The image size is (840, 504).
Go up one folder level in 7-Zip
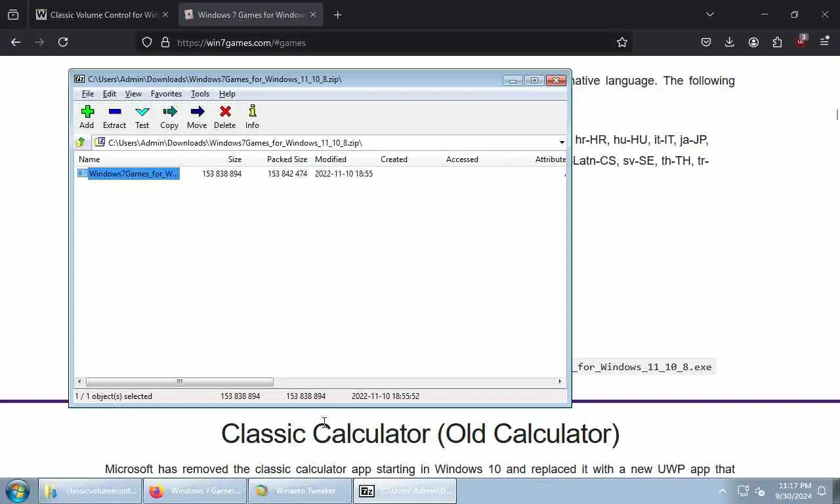81,142
